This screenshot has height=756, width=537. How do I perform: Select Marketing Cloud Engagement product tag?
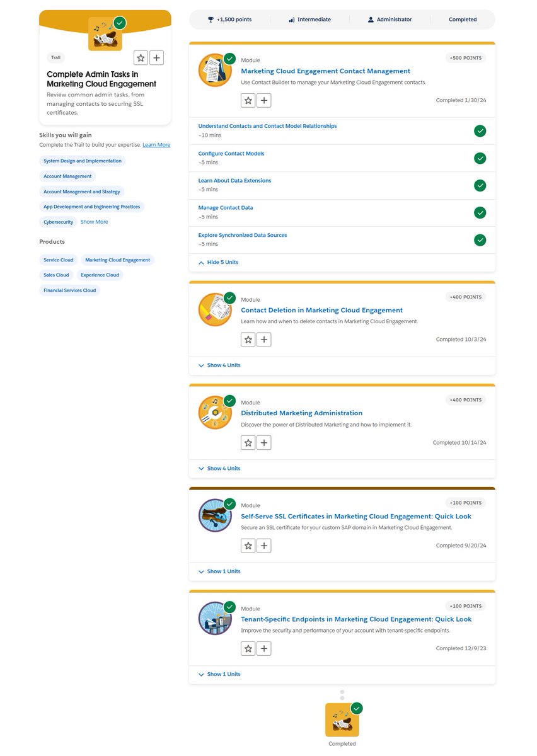point(118,260)
